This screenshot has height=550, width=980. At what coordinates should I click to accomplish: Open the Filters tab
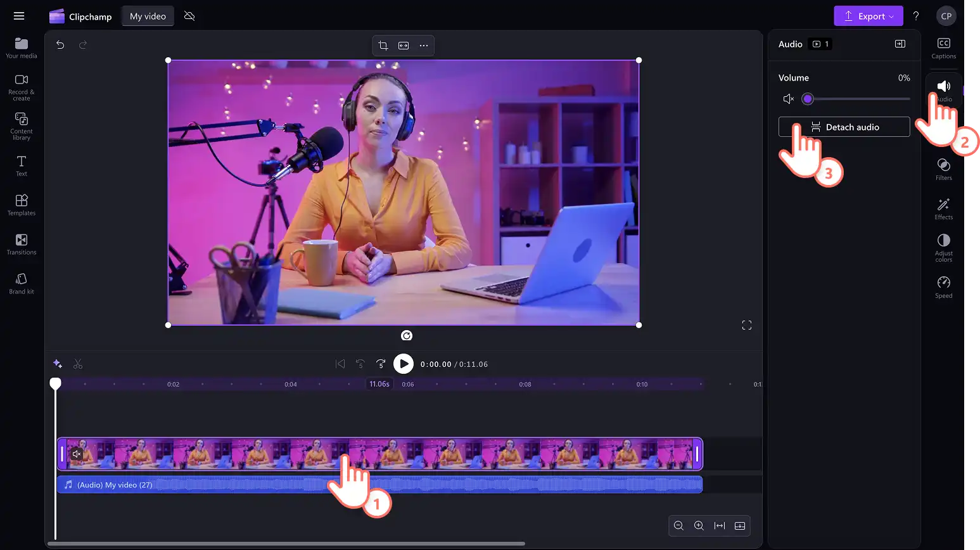click(x=944, y=170)
